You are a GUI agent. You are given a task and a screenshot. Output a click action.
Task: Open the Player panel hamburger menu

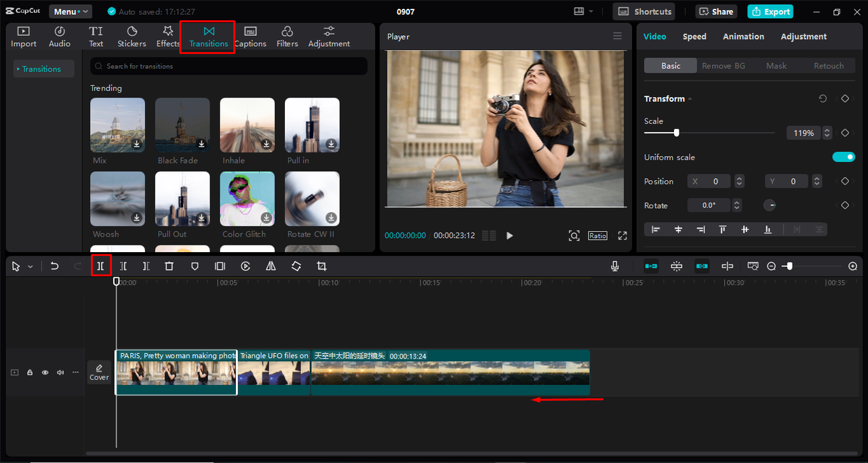617,36
